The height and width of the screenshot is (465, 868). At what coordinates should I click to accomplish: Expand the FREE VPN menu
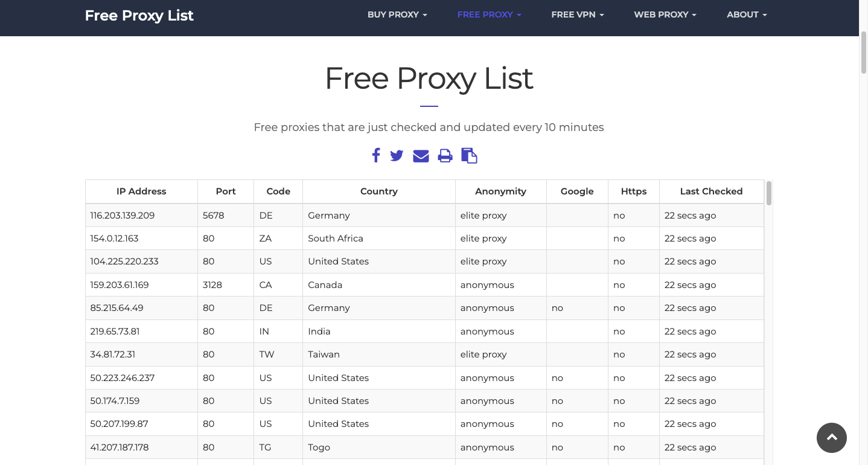(578, 14)
